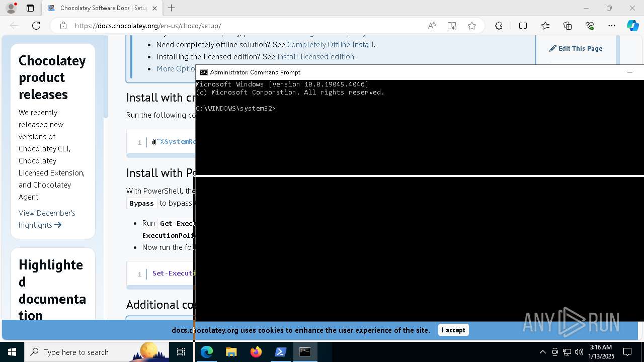Open the Favorites list icon
Screen dimensions: 644x362
[x=545, y=26]
